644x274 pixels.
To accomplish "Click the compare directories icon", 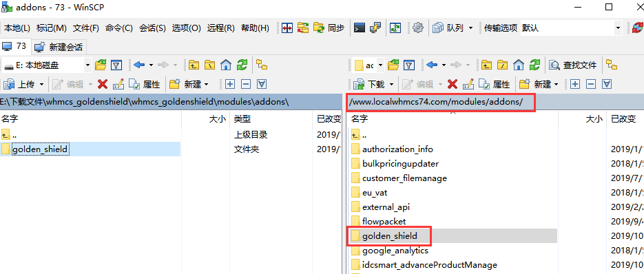I will tap(287, 28).
